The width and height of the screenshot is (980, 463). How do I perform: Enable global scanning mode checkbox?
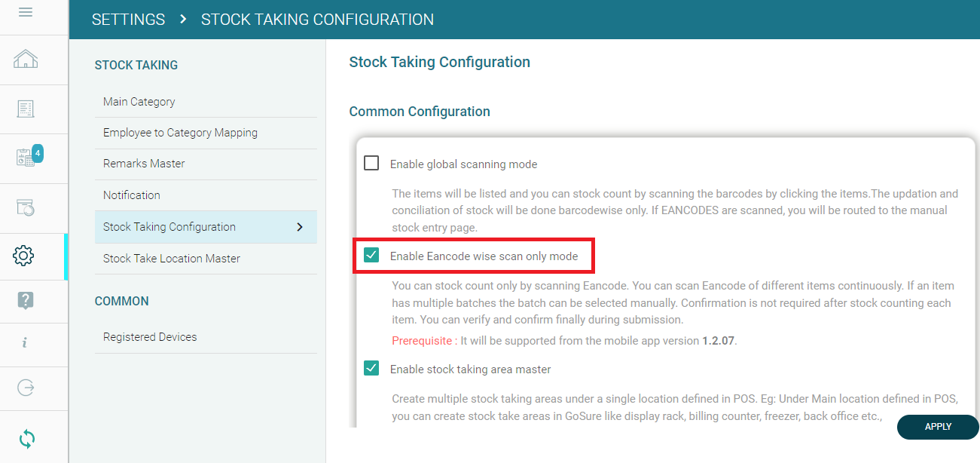(371, 163)
